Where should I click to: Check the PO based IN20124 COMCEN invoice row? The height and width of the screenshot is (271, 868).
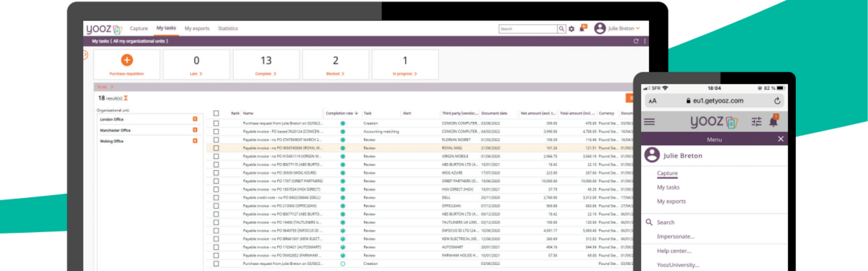coord(216,131)
